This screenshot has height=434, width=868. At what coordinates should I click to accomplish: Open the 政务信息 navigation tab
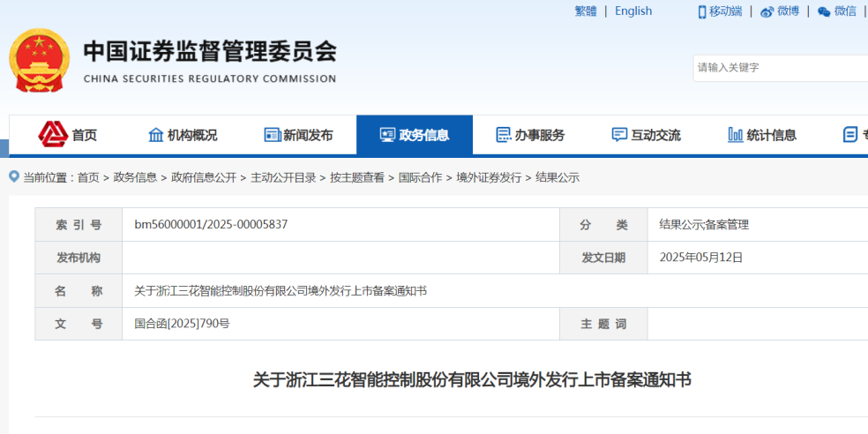point(415,135)
